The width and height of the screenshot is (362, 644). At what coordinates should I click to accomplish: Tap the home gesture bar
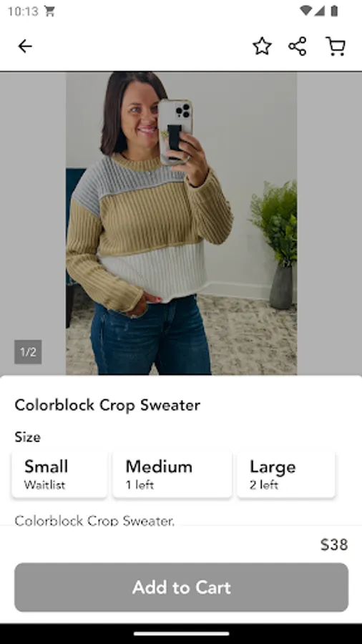point(182,634)
